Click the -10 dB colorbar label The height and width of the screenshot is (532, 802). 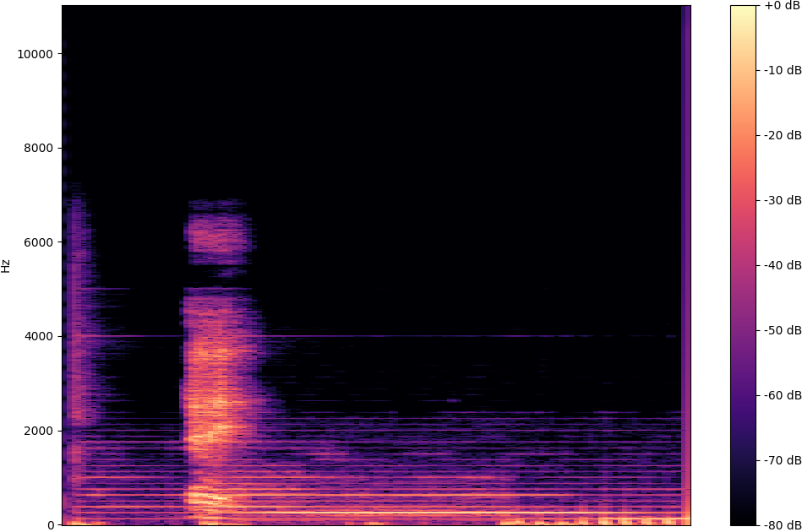783,71
